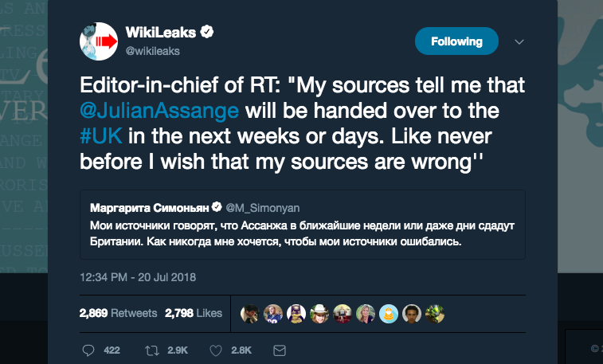Click Simonyan's verified checkmark badge
Screen dimensions: 603x364
(x=217, y=207)
